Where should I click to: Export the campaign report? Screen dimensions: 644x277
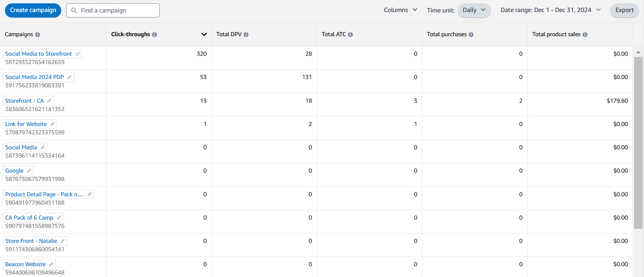(x=624, y=10)
